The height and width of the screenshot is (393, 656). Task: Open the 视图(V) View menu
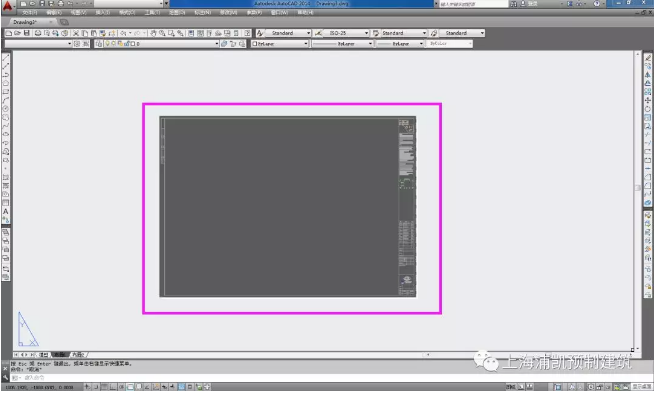[x=78, y=13]
